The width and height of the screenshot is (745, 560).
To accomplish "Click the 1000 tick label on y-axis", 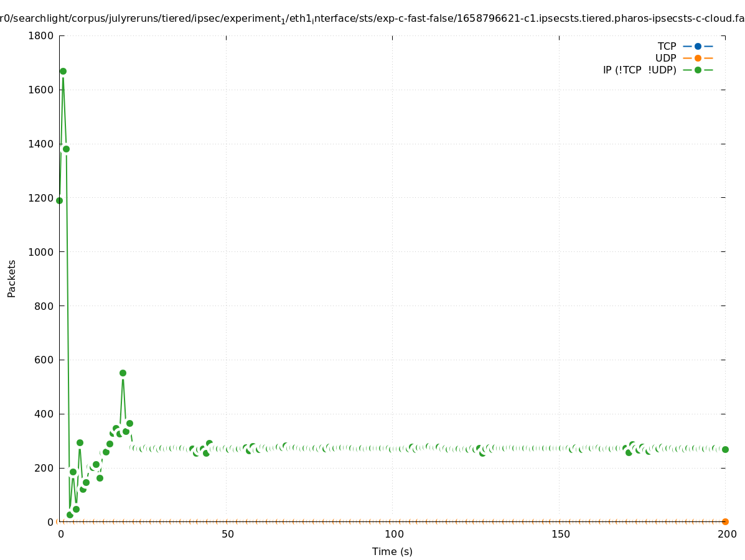I will (40, 252).
